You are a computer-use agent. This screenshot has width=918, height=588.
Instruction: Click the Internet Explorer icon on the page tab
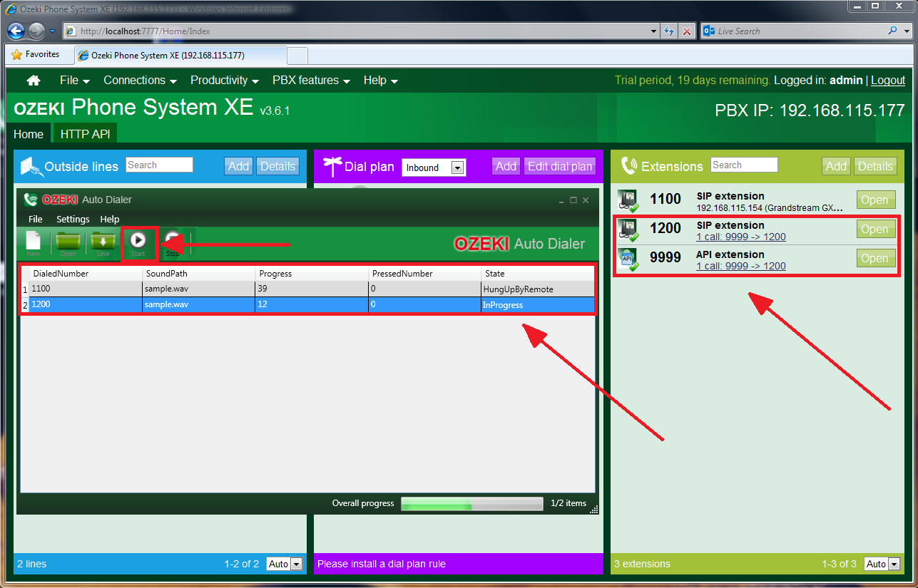tap(83, 56)
